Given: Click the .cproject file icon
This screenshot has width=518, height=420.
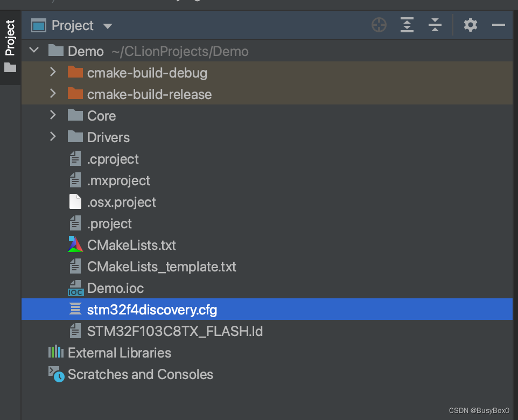Looking at the screenshot, I should pos(75,158).
